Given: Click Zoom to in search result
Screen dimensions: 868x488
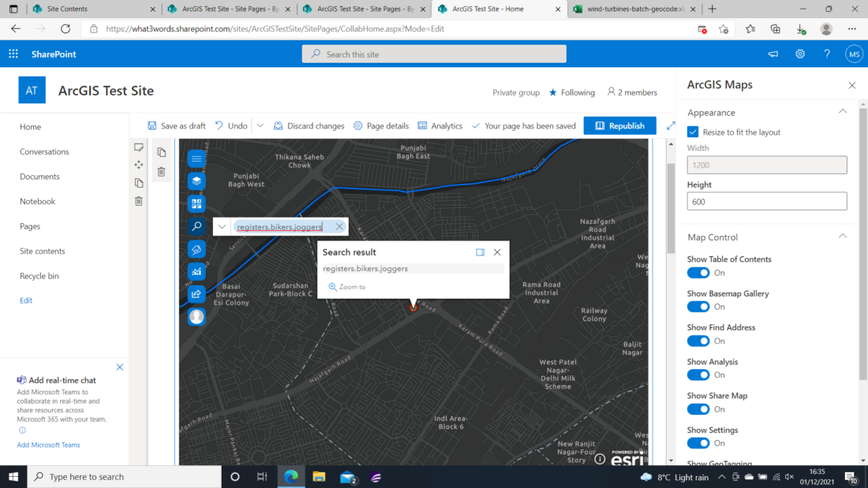Looking at the screenshot, I should [347, 287].
